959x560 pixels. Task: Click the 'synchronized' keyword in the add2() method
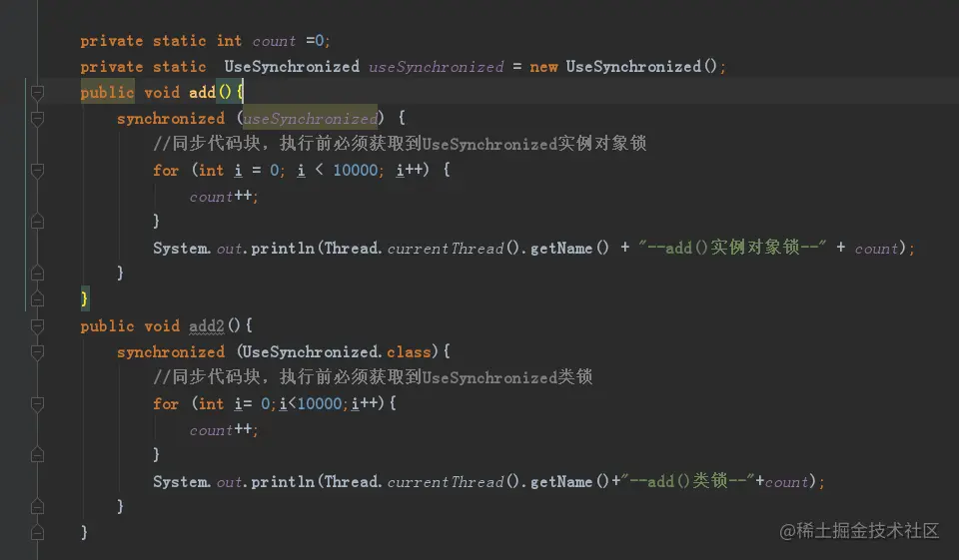pyautogui.click(x=171, y=352)
